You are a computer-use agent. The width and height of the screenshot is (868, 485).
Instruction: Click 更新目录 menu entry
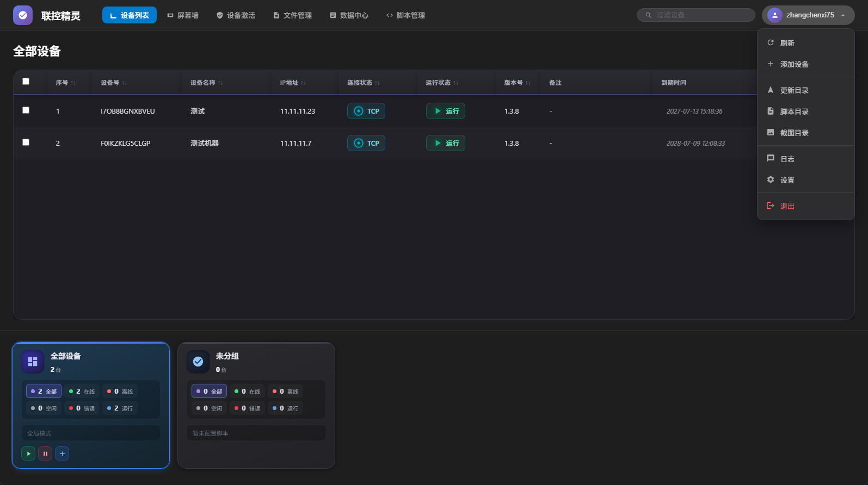806,90
